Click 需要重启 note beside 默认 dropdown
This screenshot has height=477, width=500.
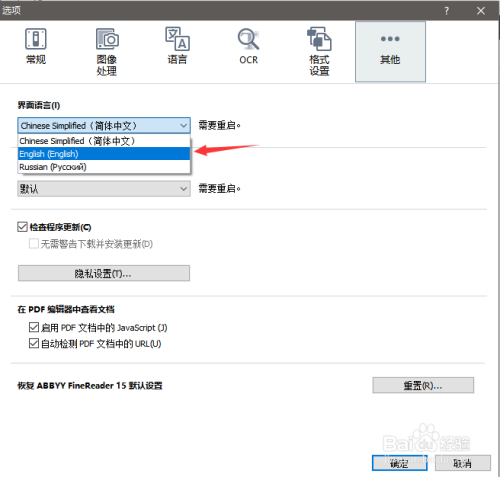pos(219,189)
